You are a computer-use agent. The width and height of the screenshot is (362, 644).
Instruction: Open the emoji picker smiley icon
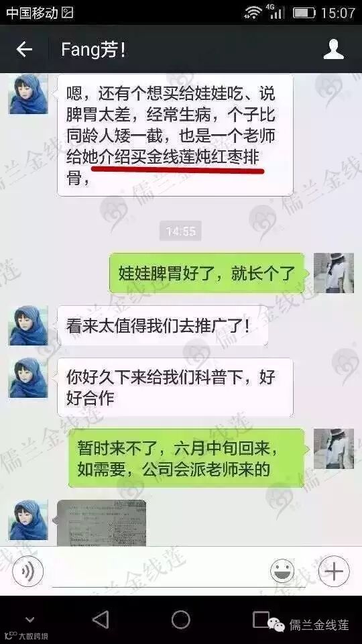coord(282,571)
